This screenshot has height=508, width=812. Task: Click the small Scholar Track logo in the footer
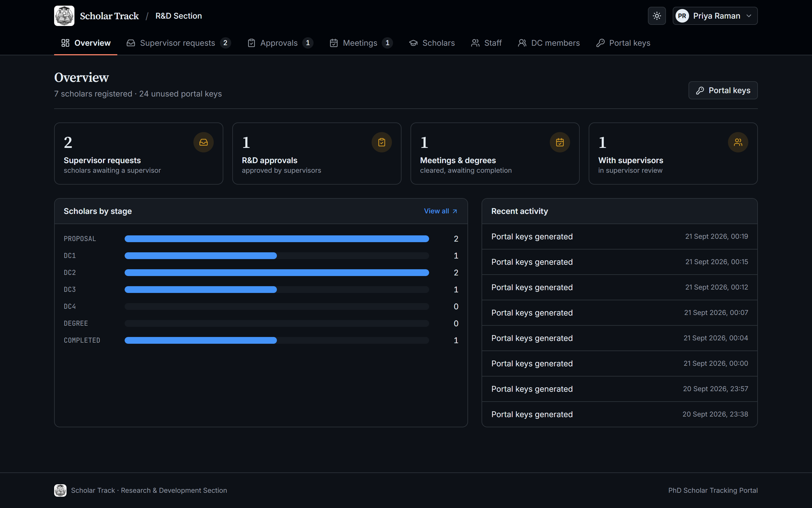point(60,490)
